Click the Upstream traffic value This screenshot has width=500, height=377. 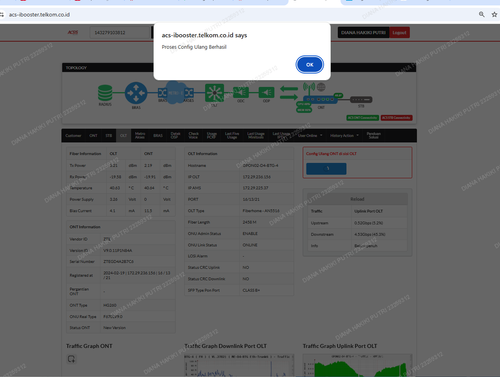click(x=368, y=223)
